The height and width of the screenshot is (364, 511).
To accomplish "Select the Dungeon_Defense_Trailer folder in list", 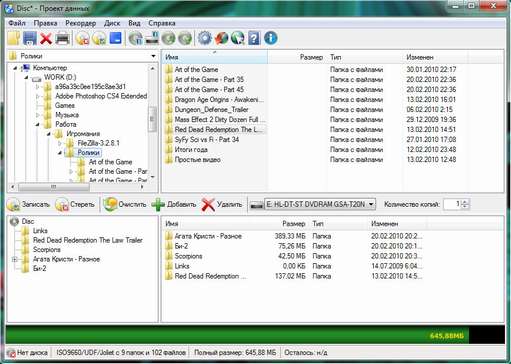I will click(211, 110).
